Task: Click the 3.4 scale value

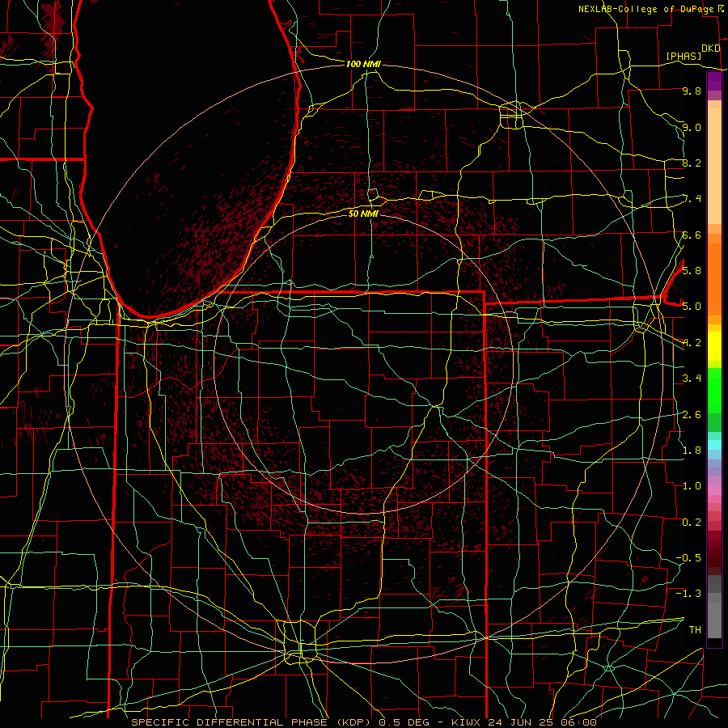Action: [692, 379]
